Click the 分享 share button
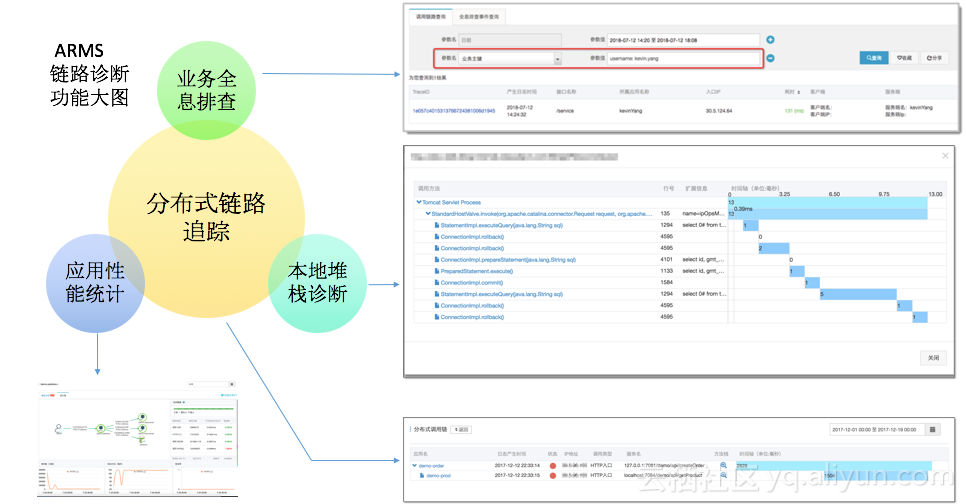The height and width of the screenshot is (504, 966). point(935,58)
